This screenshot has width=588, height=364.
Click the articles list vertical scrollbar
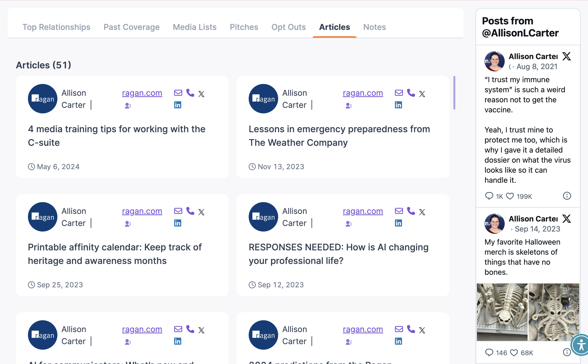[454, 93]
